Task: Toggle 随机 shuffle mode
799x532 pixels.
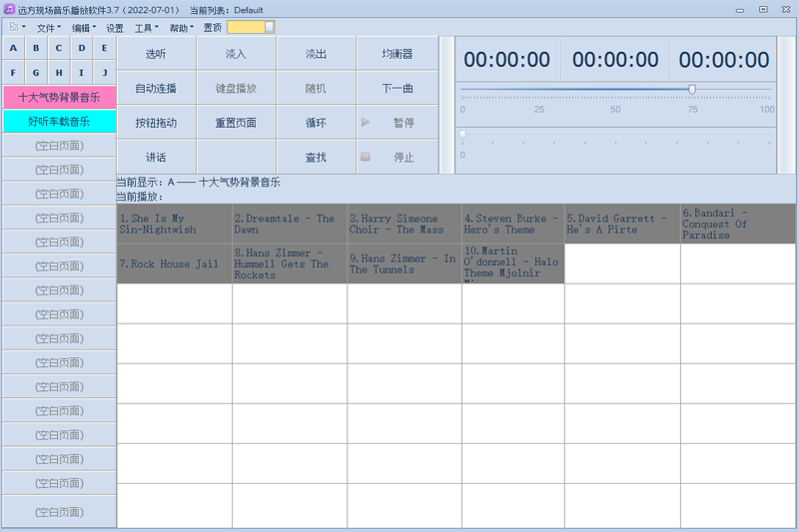Action: tap(316, 89)
